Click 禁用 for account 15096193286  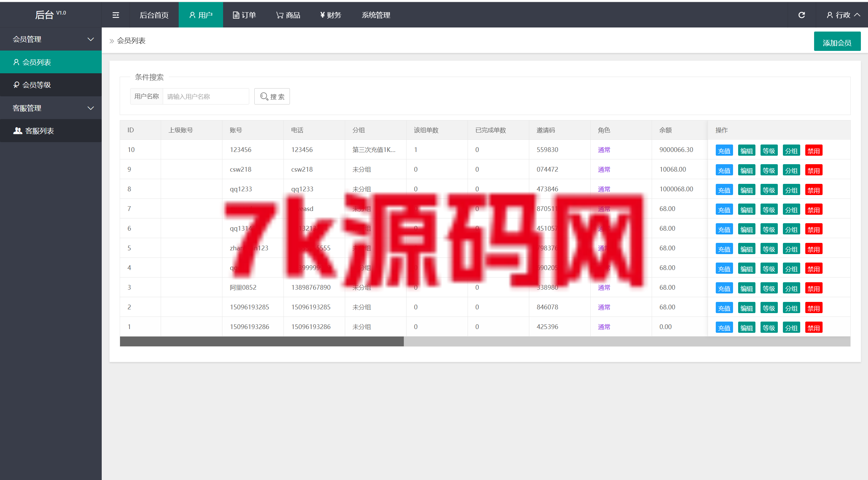point(814,328)
